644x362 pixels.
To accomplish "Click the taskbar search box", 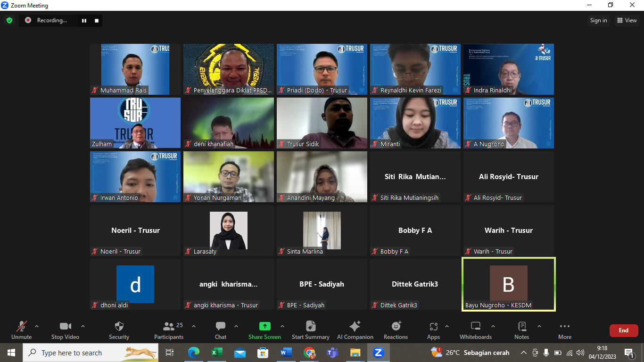I will (91, 353).
